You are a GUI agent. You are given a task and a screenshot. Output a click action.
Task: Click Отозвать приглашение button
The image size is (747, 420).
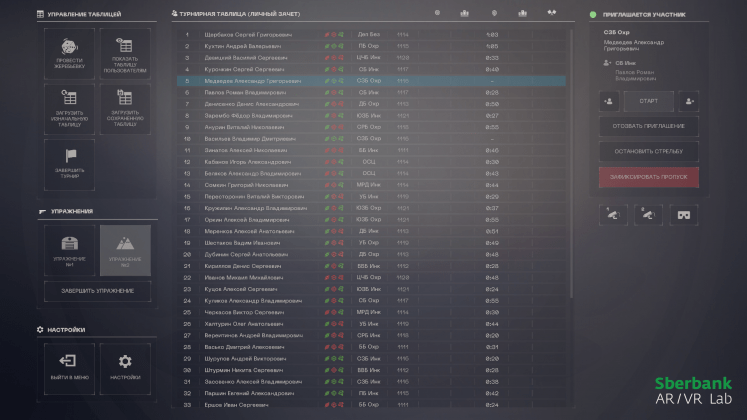coord(648,126)
